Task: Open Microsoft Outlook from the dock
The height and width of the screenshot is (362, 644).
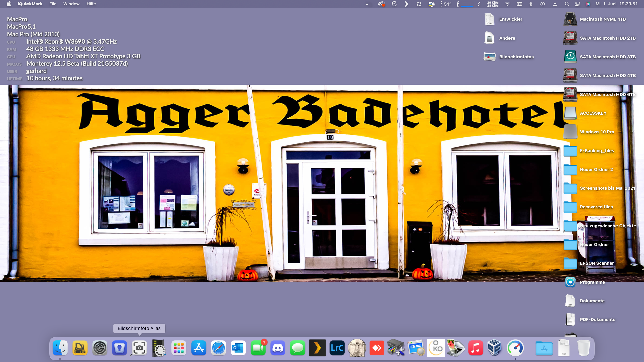Action: tap(238, 348)
